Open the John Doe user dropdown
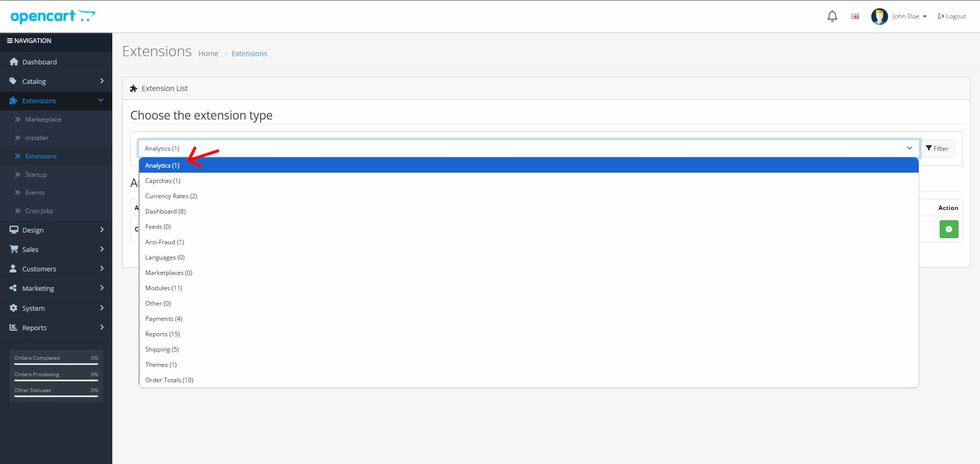The image size is (980, 464). 909,16
